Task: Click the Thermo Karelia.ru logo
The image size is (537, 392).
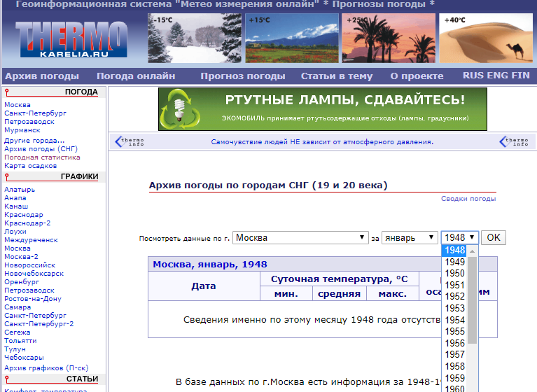Action: (x=71, y=39)
